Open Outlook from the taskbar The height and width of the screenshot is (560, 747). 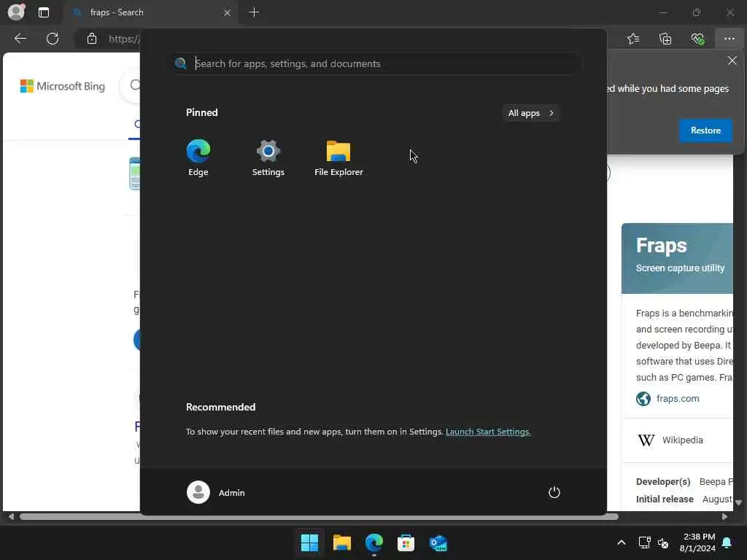pyautogui.click(x=438, y=542)
